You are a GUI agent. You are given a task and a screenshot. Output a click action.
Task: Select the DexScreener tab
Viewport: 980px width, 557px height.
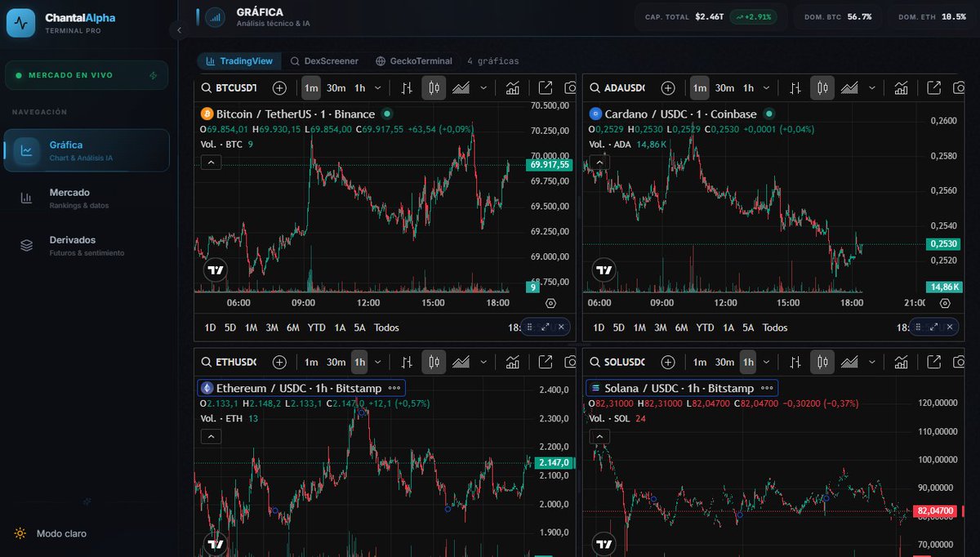[x=324, y=61]
